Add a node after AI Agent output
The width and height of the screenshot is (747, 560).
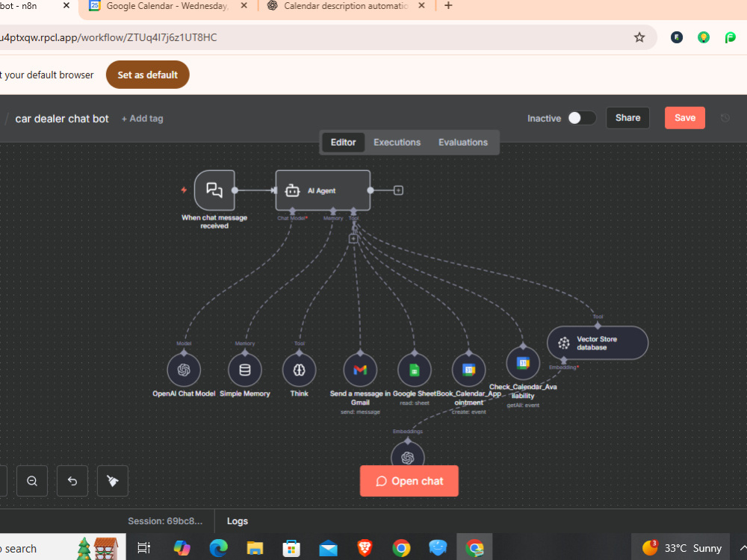click(x=399, y=190)
